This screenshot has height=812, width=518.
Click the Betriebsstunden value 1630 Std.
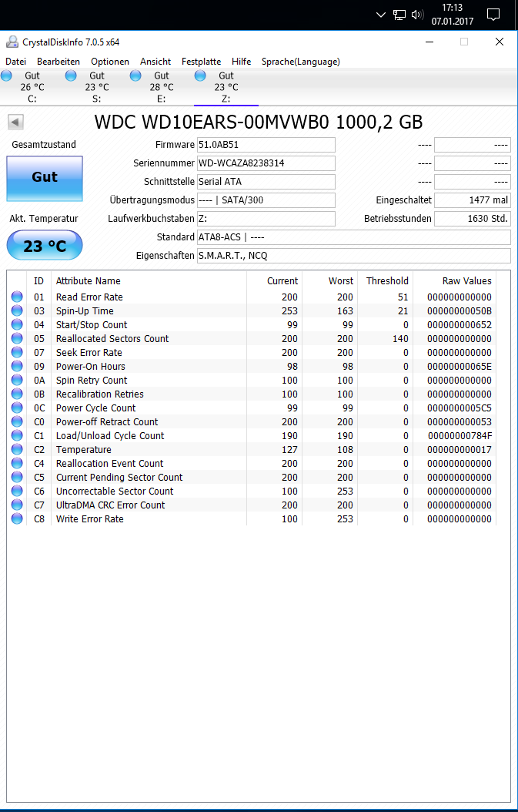(473, 219)
